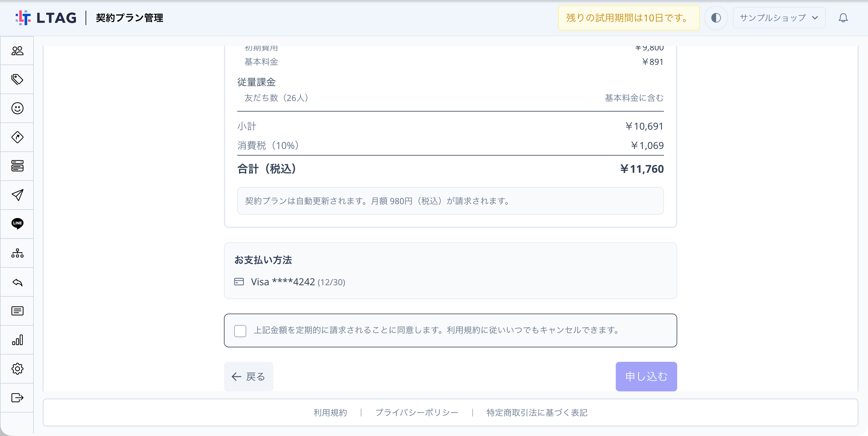Click the LTAG logo
Viewport: 868px width, 436px height.
coord(46,17)
